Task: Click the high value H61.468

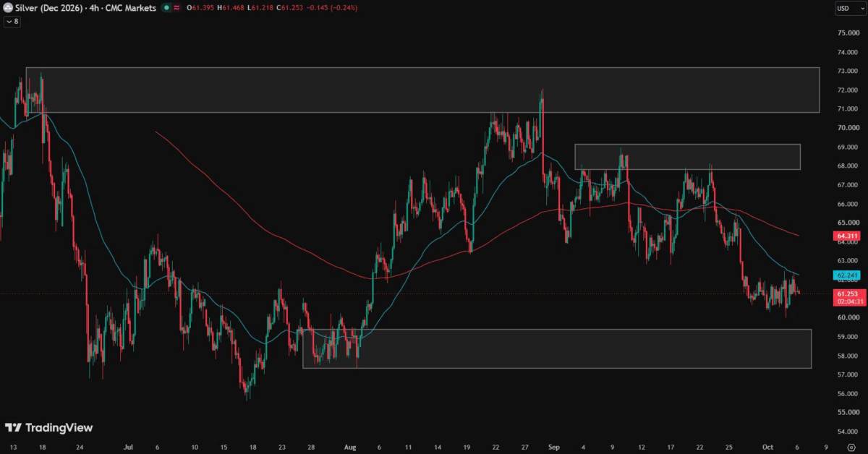Action: (x=232, y=8)
